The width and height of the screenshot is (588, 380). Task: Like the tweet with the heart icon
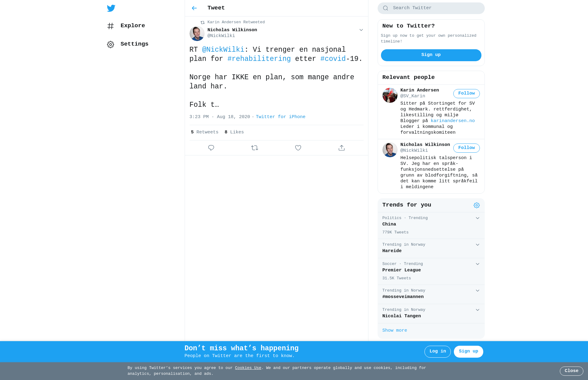point(298,148)
